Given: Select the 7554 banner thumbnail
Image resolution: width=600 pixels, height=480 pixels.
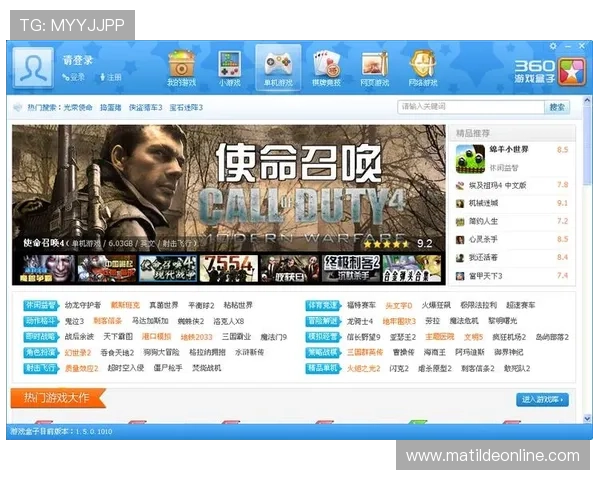Looking at the screenshot, I should click(x=228, y=269).
